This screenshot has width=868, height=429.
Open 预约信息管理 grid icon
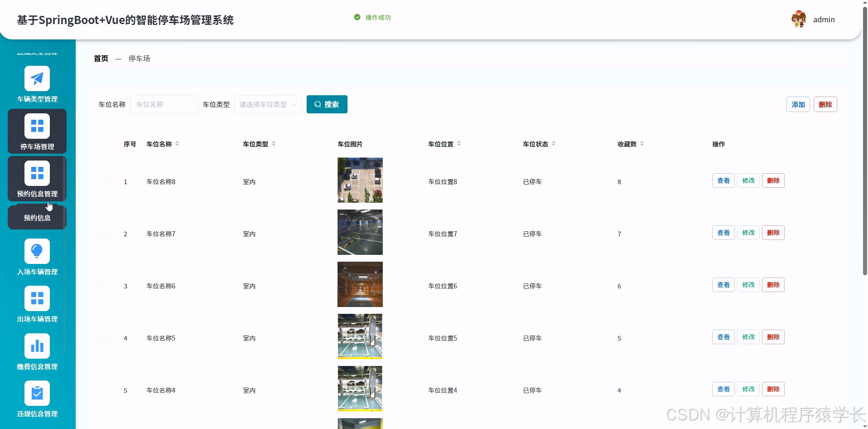37,173
